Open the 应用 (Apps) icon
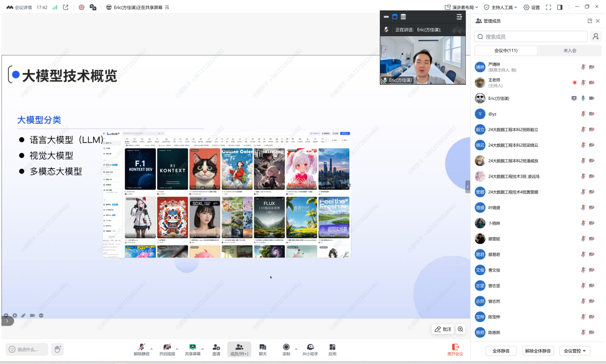 coord(332,349)
